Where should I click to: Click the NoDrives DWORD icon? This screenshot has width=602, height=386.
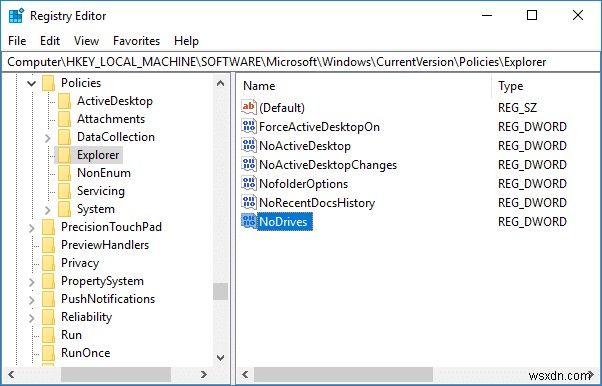point(249,222)
